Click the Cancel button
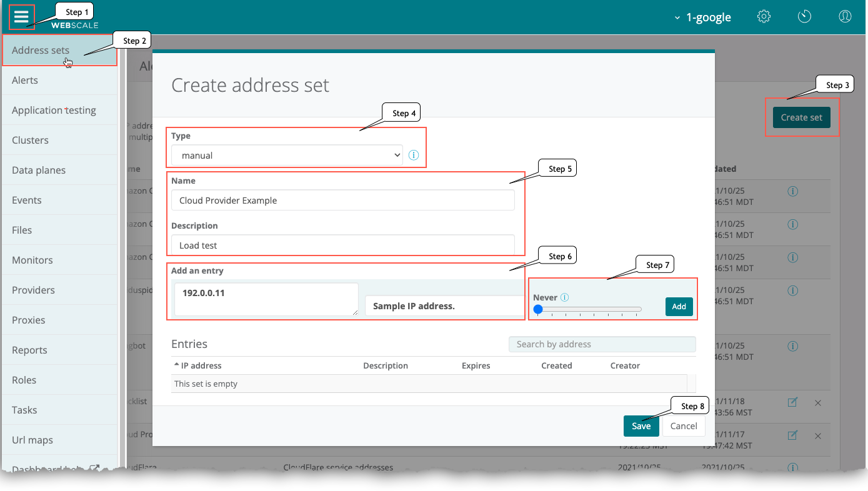This screenshot has width=868, height=491. coord(684,426)
